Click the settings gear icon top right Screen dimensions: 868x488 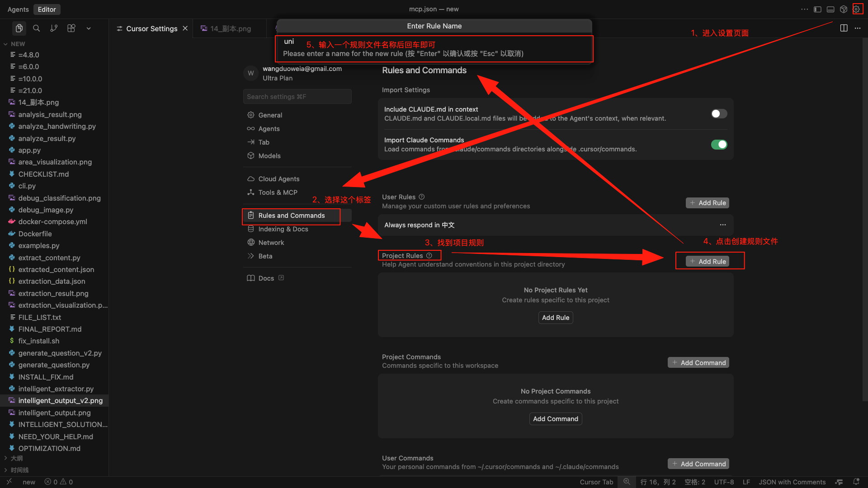(x=857, y=9)
